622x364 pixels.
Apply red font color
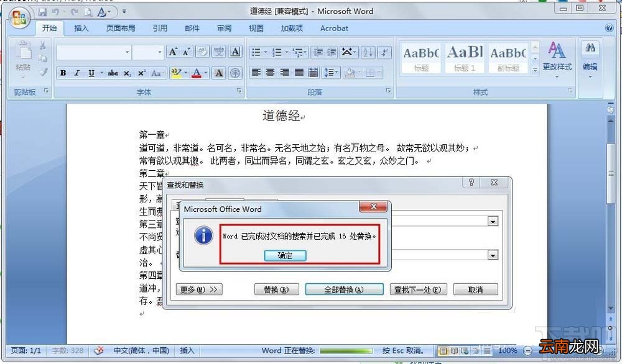coord(197,73)
